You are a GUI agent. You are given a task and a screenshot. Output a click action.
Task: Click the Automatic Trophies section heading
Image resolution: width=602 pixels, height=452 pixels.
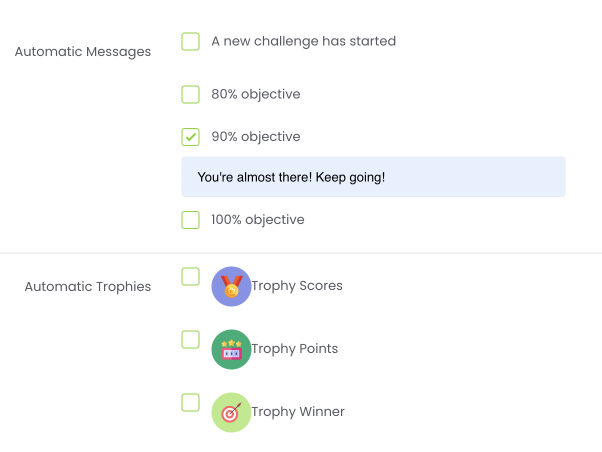click(88, 287)
